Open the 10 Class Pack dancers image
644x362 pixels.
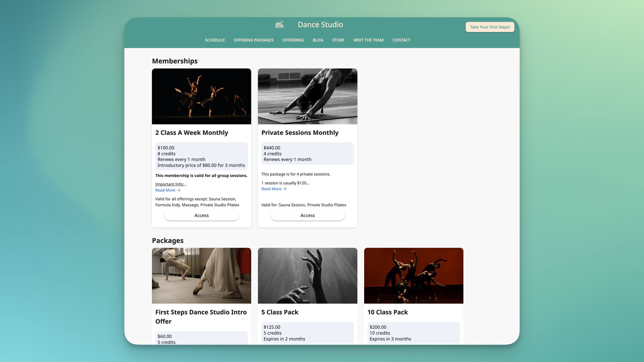coord(413,275)
